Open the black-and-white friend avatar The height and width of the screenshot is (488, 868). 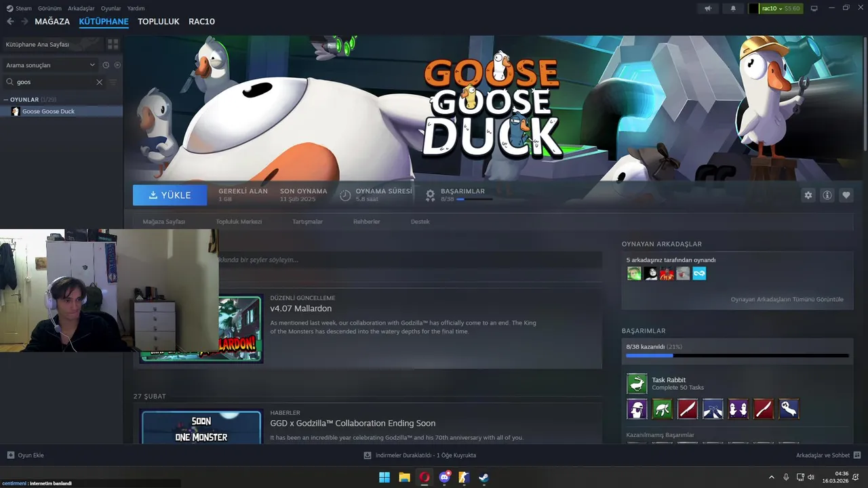pos(650,273)
